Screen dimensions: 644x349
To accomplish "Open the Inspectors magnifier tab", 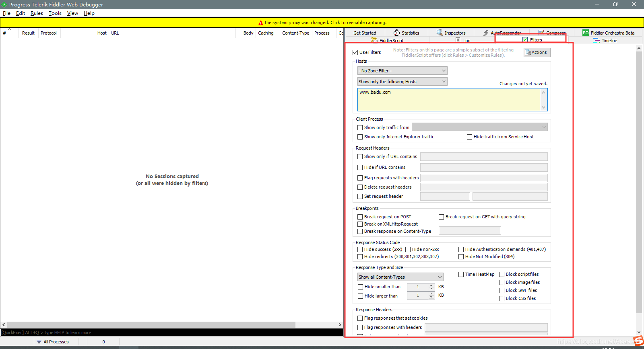I will tap(451, 33).
